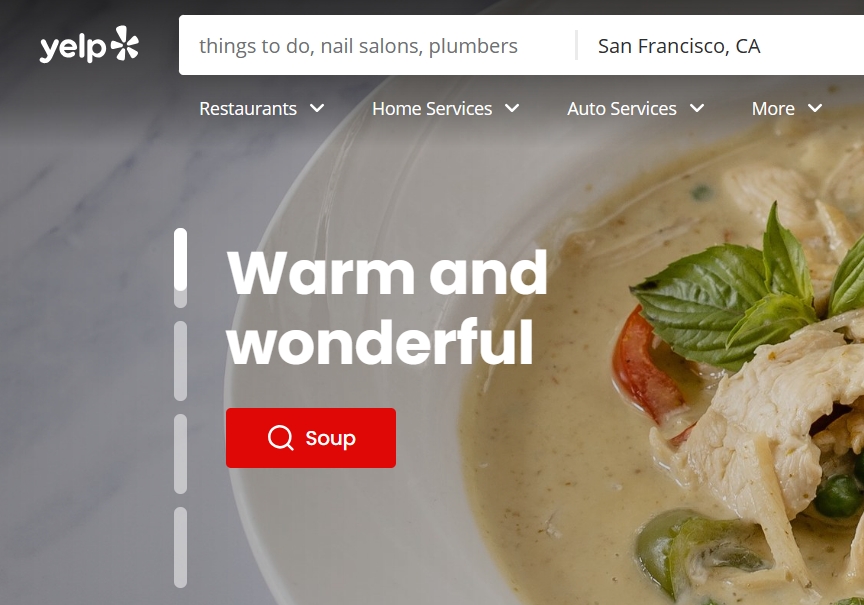Open the Home Services menu label
864x605 pixels.
click(432, 109)
